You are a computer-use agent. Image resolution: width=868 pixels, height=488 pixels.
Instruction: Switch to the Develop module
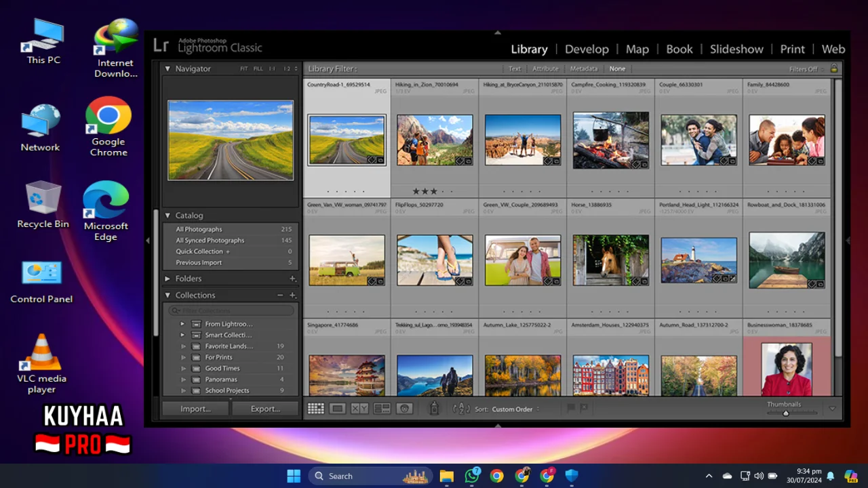pyautogui.click(x=587, y=49)
